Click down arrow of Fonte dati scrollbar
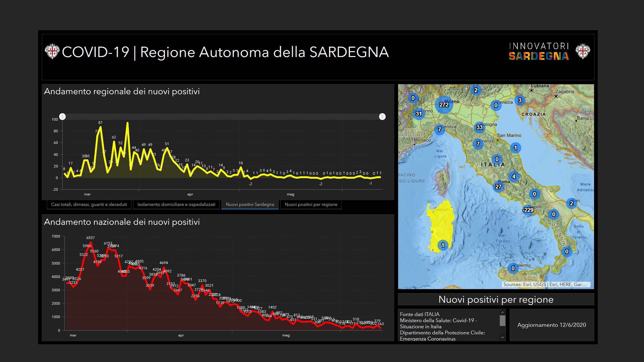Viewport: 644px width, 362px height. tap(502, 337)
